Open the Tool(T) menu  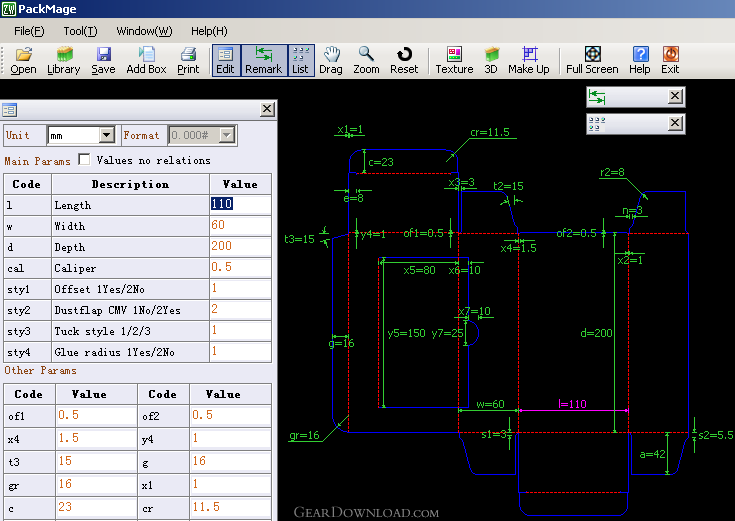80,31
